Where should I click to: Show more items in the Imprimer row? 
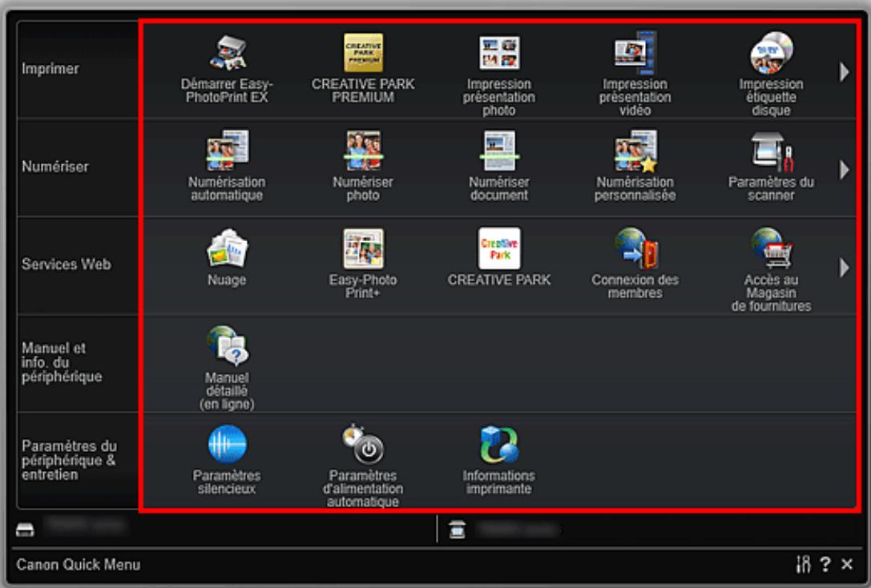pos(844,71)
